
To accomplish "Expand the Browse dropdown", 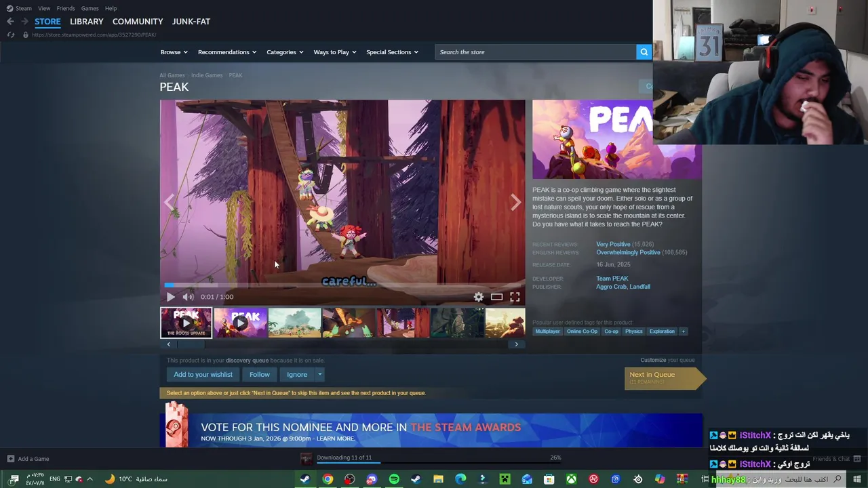I will [174, 52].
